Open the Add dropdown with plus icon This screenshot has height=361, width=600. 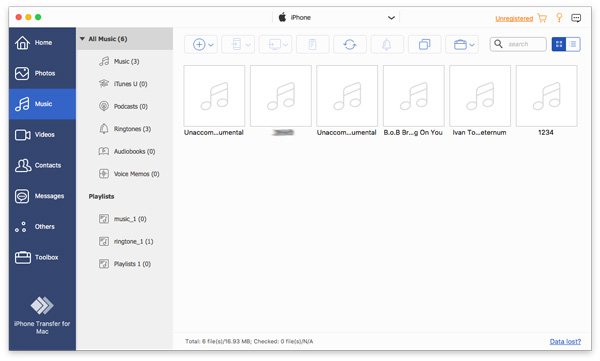pyautogui.click(x=202, y=44)
